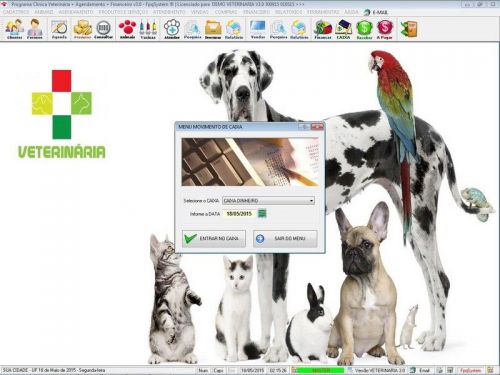The height and width of the screenshot is (375, 500).
Task: Open the FERRAMENTAS menu
Action: tap(323, 12)
